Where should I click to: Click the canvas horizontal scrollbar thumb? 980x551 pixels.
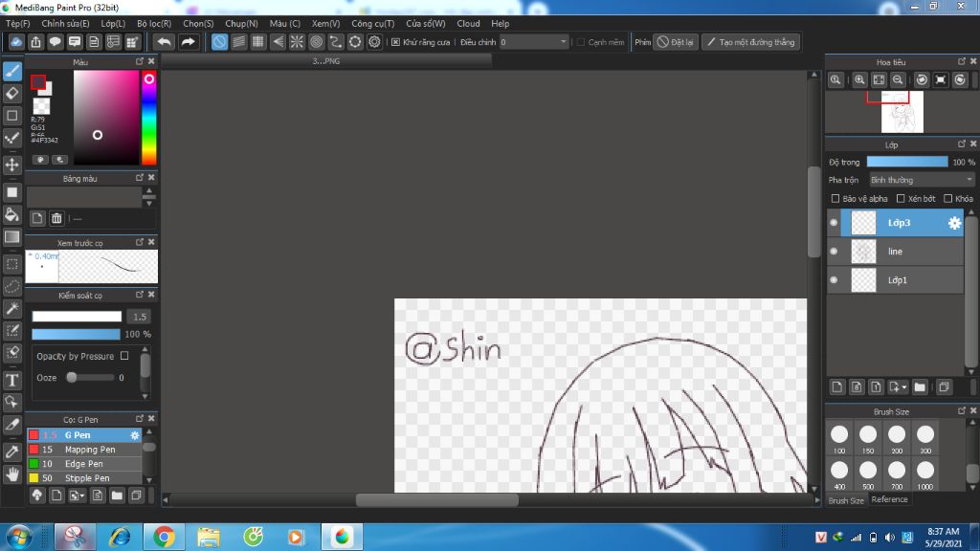tap(436, 499)
